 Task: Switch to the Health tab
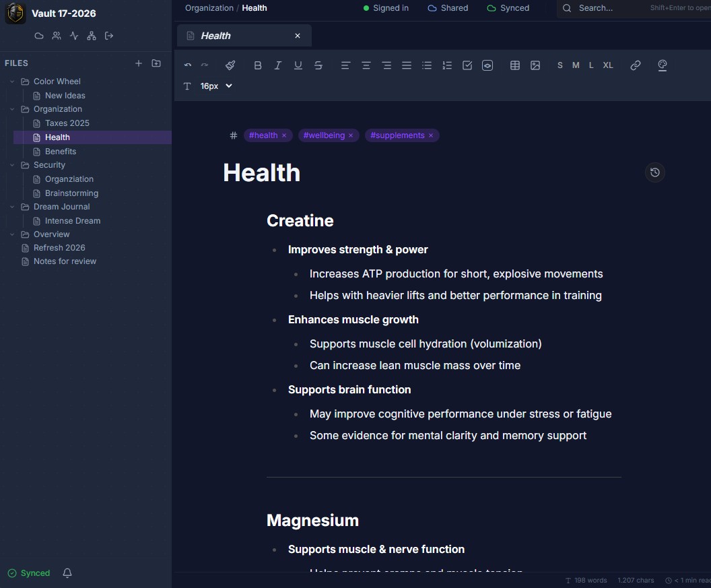[217, 35]
